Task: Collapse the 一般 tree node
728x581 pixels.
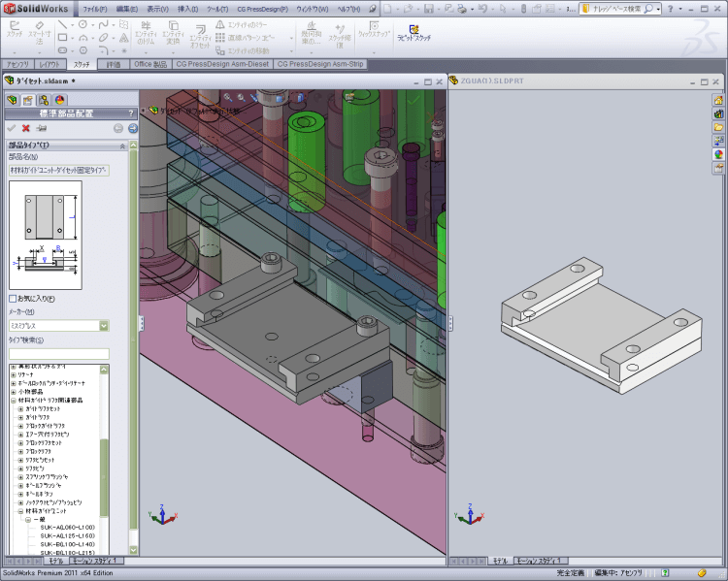Action: tap(28, 520)
